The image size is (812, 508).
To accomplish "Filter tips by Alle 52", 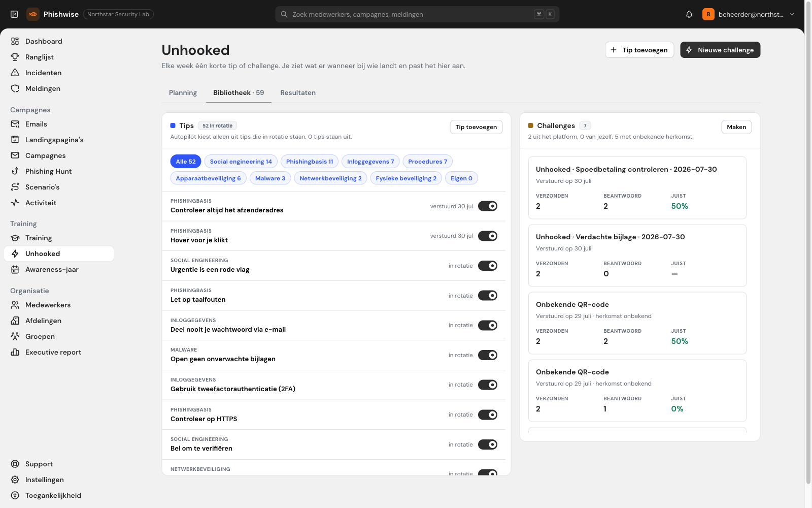I will click(x=186, y=162).
